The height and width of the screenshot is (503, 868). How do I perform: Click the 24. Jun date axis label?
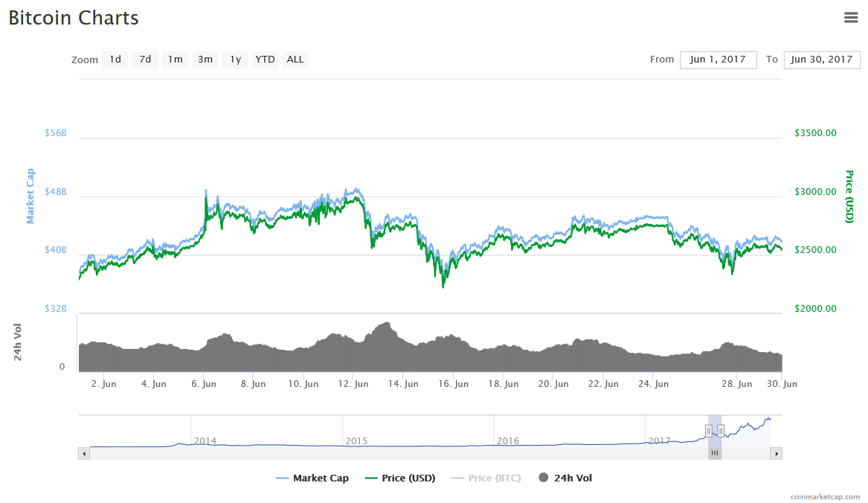653,384
